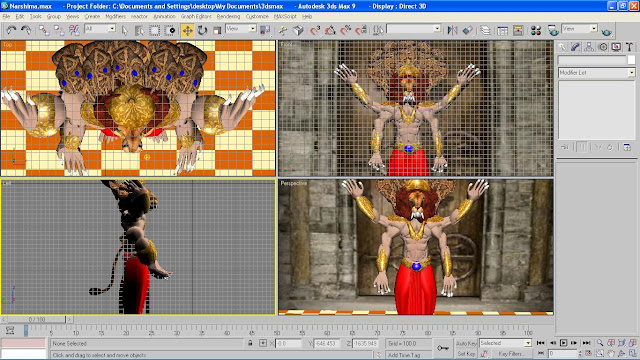Screen dimensions: 640x360
Task: Click the Set Key button
Action: click(466, 354)
